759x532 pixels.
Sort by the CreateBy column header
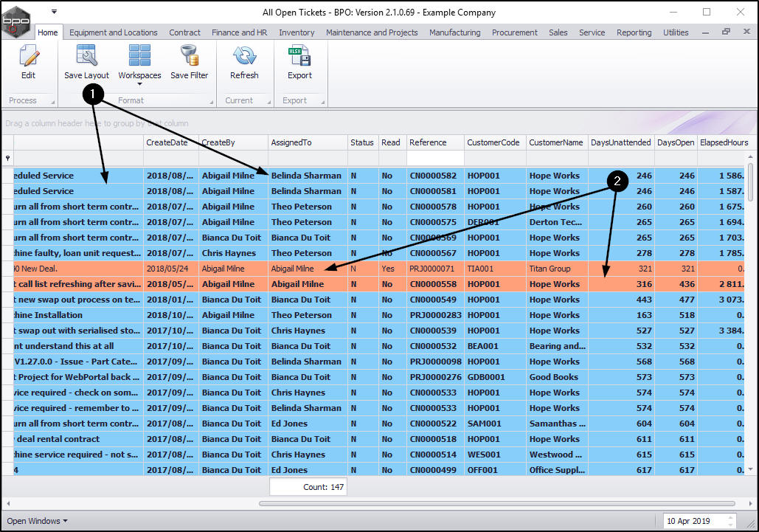point(233,142)
